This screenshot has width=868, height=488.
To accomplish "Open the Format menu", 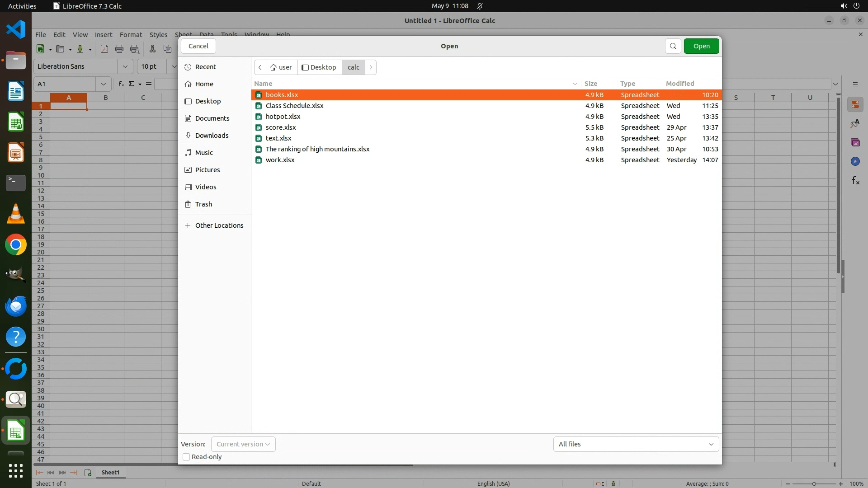I will [x=131, y=35].
